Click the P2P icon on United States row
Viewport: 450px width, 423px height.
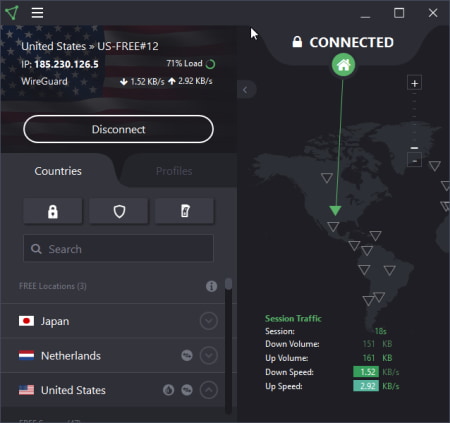click(x=187, y=390)
